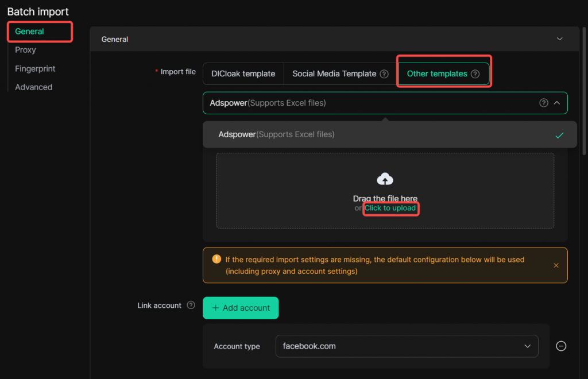Select the Other templates tab

click(443, 74)
